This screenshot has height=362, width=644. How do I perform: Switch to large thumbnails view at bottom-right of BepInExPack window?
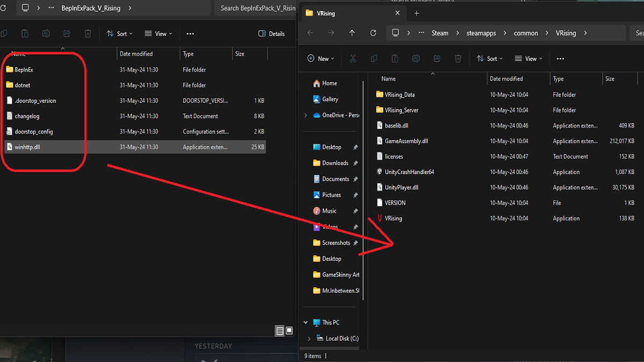coord(289,331)
